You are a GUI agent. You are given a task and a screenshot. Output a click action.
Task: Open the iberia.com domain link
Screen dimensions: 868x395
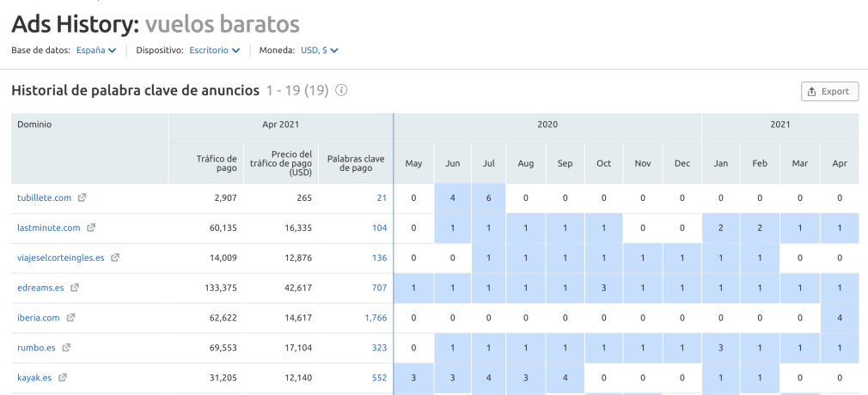tap(38, 318)
